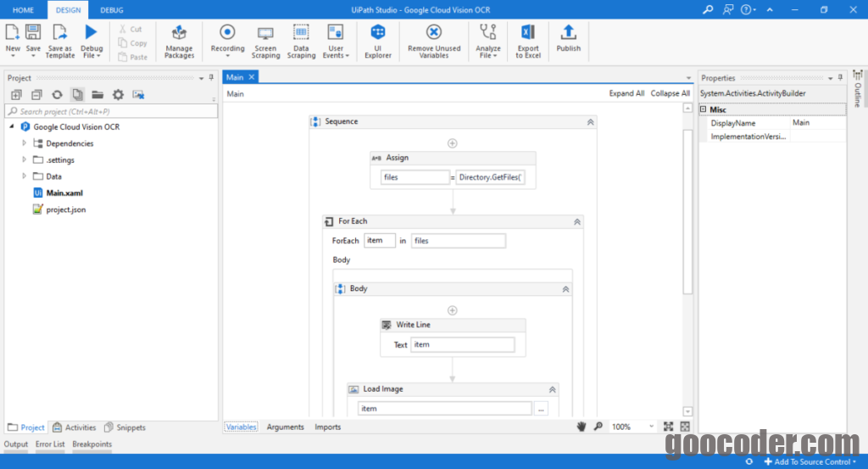The width and height of the screenshot is (868, 469).
Task: Expand the Dependencies tree node
Action: coord(25,143)
